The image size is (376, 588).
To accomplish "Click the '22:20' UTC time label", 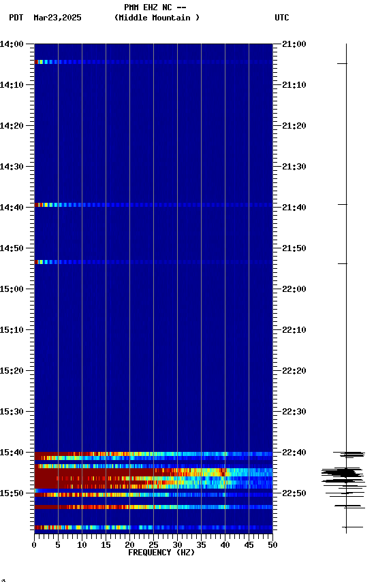I will (x=294, y=371).
